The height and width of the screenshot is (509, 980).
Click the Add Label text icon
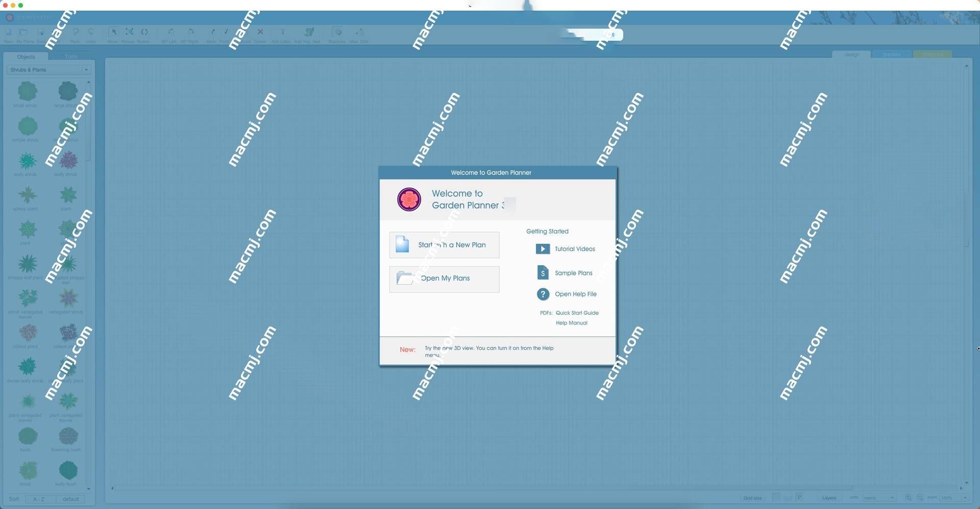tap(282, 32)
